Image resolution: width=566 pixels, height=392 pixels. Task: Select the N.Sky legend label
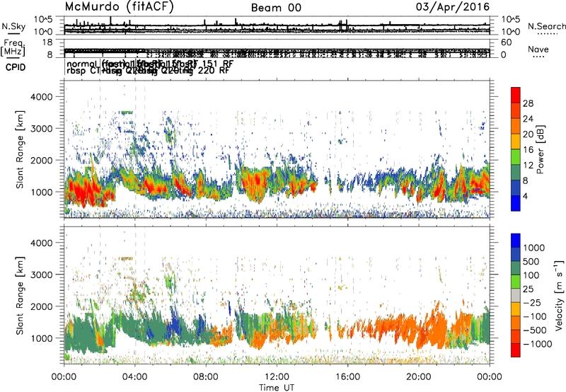(x=13, y=26)
